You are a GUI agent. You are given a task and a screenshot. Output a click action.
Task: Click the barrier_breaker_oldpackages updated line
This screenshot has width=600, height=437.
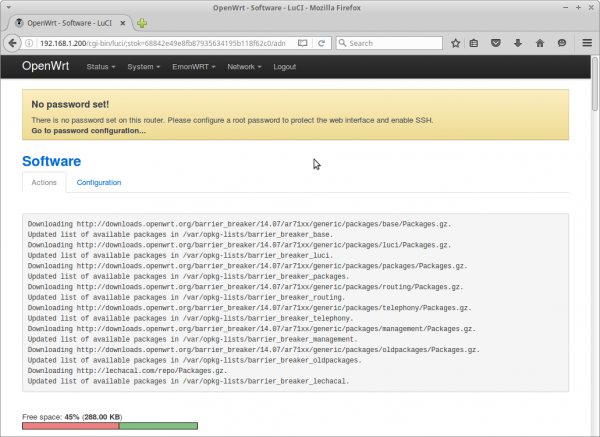194,360
